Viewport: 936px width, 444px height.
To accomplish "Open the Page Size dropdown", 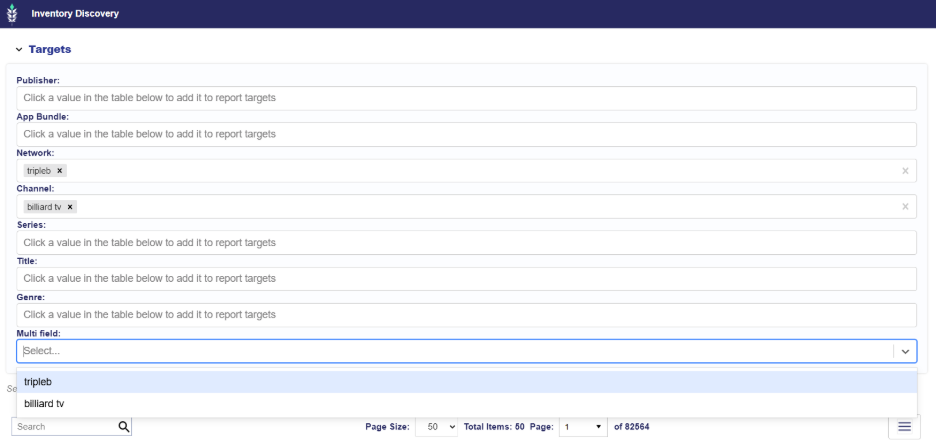I will click(436, 426).
